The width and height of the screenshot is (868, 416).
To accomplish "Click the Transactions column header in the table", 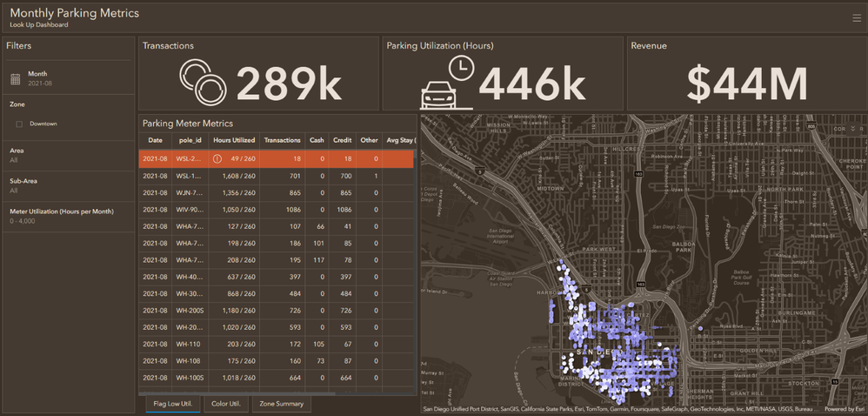I will pyautogui.click(x=282, y=140).
